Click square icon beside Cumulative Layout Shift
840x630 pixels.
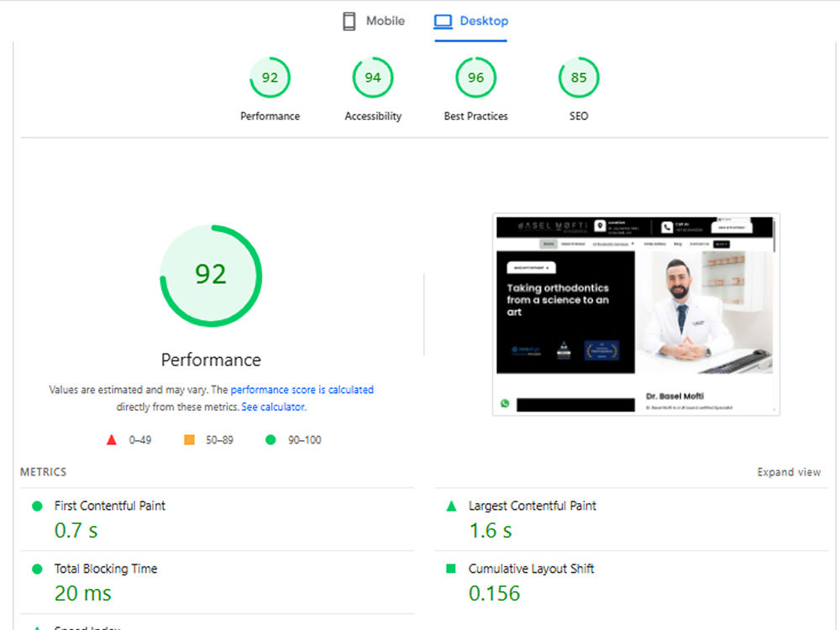pos(451,569)
